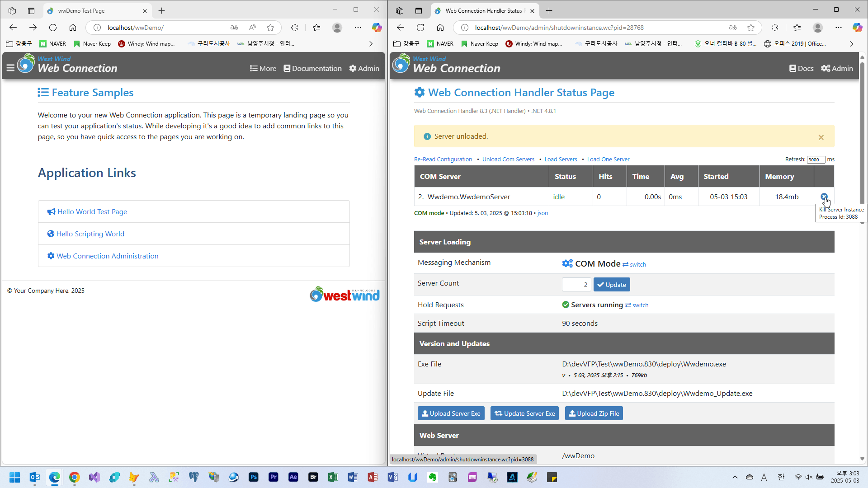Open Excel from the taskbar

pyautogui.click(x=333, y=477)
